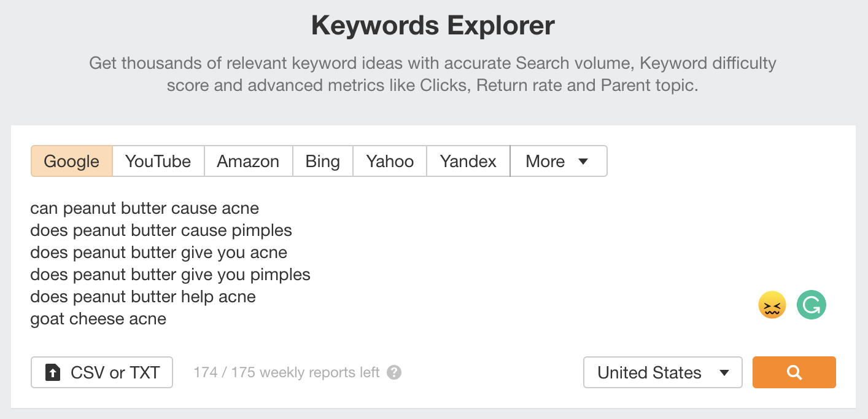Switch to the YouTube tab
The height and width of the screenshot is (419, 868).
click(158, 161)
